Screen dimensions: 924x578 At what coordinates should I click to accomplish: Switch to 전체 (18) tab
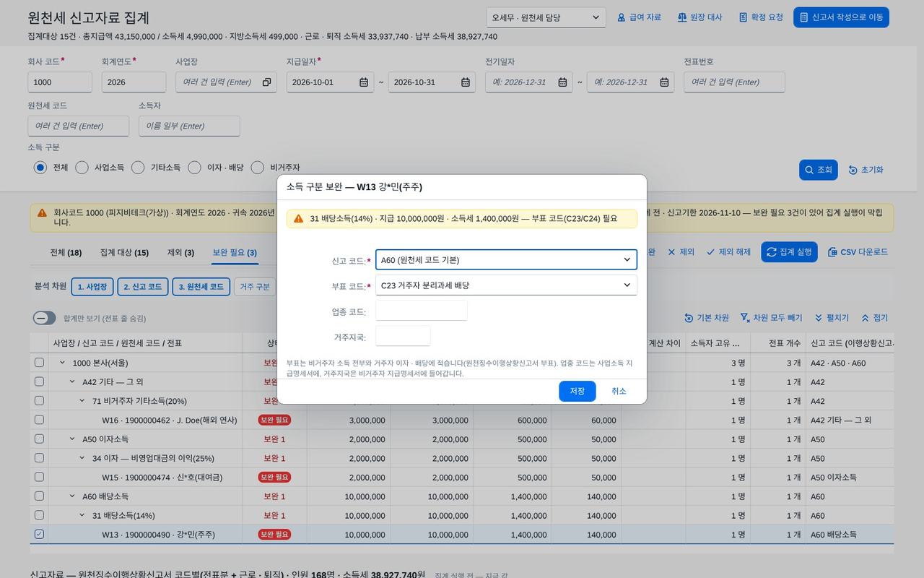[x=66, y=253]
